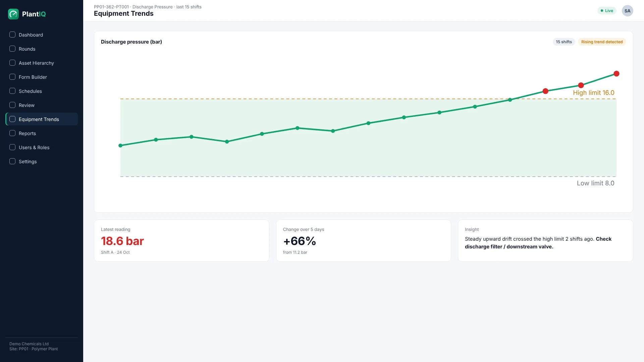
Task: Open the Review section
Action: (42, 105)
